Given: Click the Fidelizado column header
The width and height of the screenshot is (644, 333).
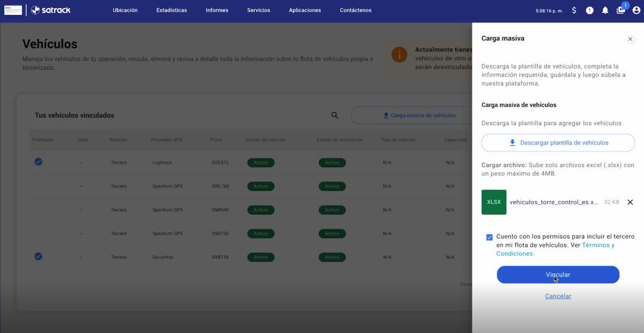Looking at the screenshot, I should click(43, 140).
